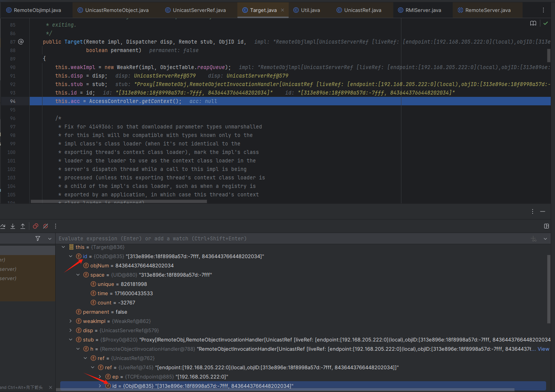Viewport: 555px width, 392px height.
Task: Click field icon next to weakImpl
Action: 79,321
